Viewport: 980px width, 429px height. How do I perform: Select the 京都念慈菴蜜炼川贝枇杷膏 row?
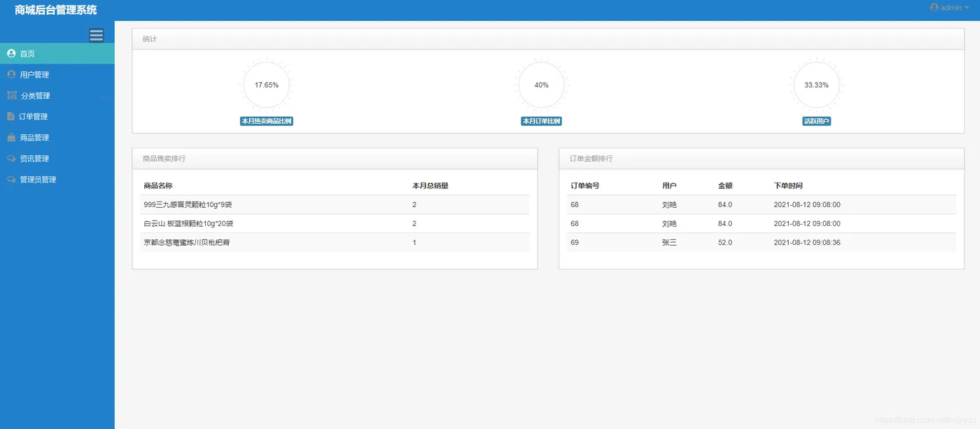[x=335, y=242]
